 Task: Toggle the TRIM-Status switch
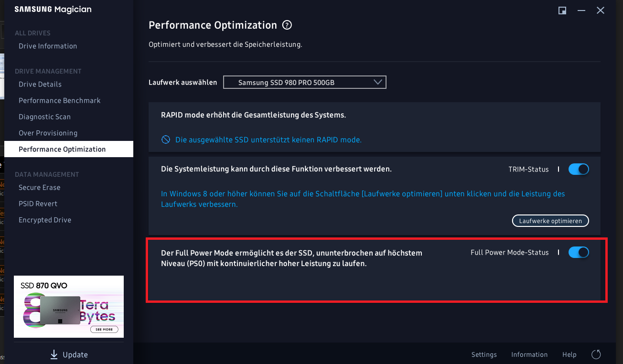pos(579,169)
